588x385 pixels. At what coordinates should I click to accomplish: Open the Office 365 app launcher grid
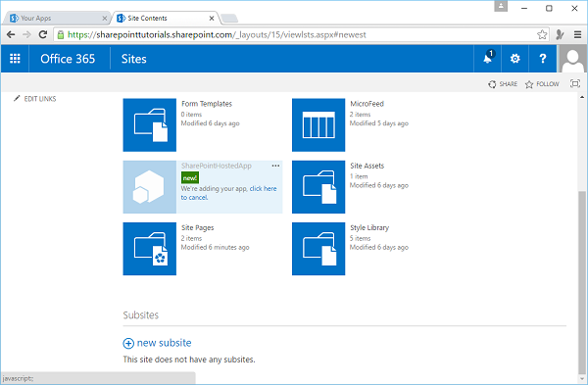coord(15,59)
